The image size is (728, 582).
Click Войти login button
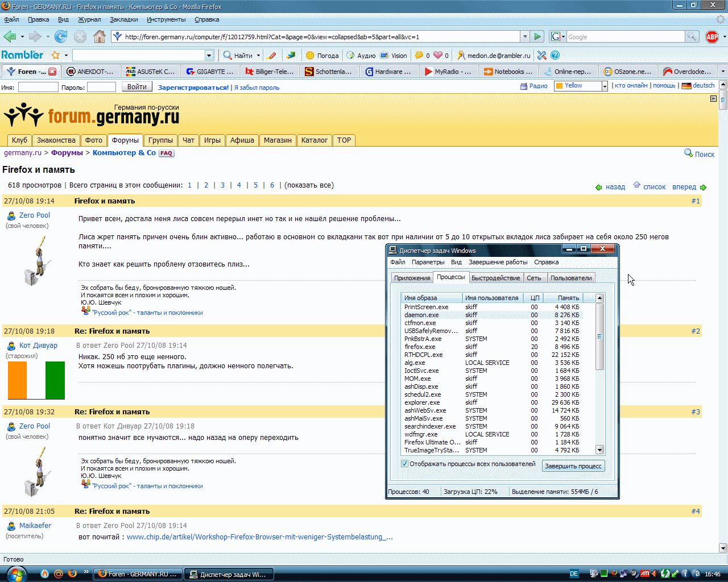tap(137, 87)
